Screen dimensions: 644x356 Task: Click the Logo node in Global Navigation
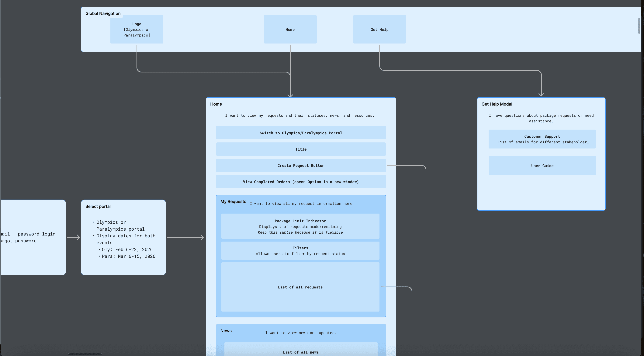[137, 29]
